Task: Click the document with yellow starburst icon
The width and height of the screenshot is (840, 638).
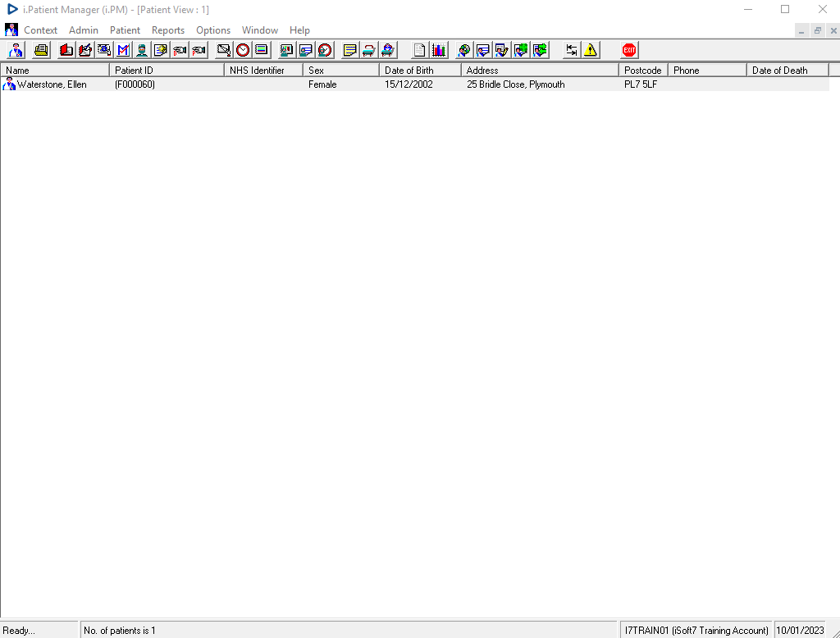Action: click(161, 50)
